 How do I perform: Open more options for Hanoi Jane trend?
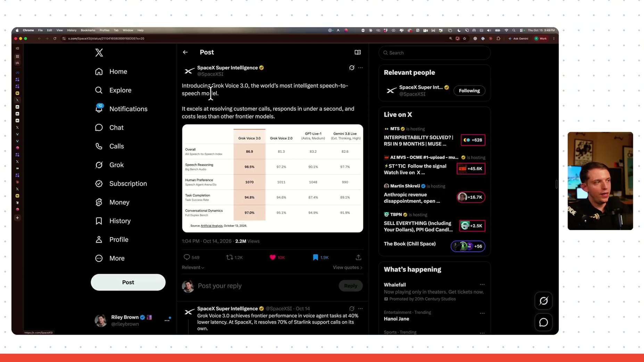[x=482, y=313]
